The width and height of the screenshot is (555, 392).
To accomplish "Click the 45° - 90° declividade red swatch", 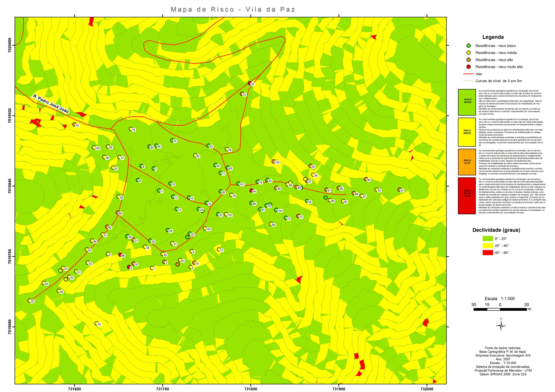I will 488,253.
